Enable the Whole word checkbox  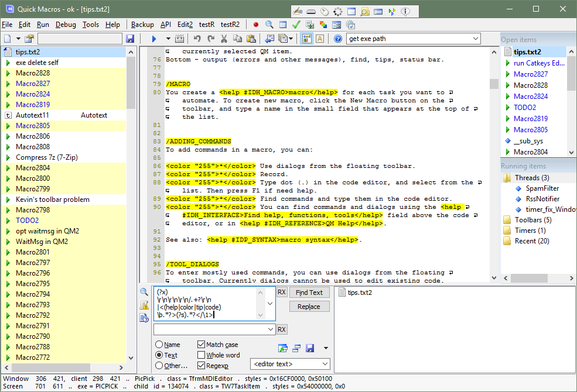pyautogui.click(x=202, y=355)
